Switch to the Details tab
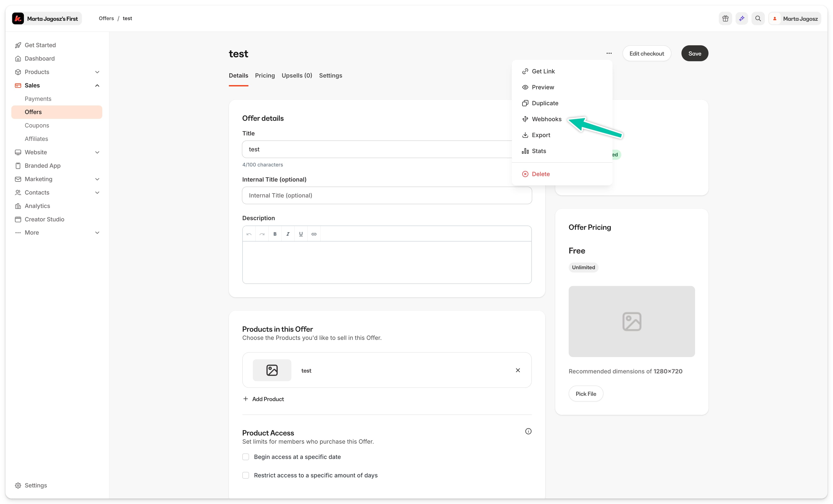This screenshot has height=504, width=833. [x=238, y=75]
